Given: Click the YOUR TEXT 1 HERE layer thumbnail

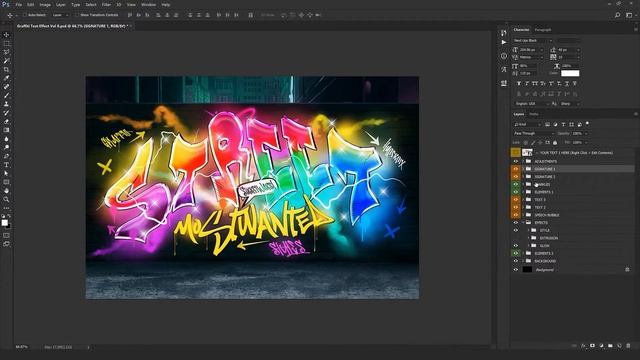Looking at the screenshot, I should (527, 153).
